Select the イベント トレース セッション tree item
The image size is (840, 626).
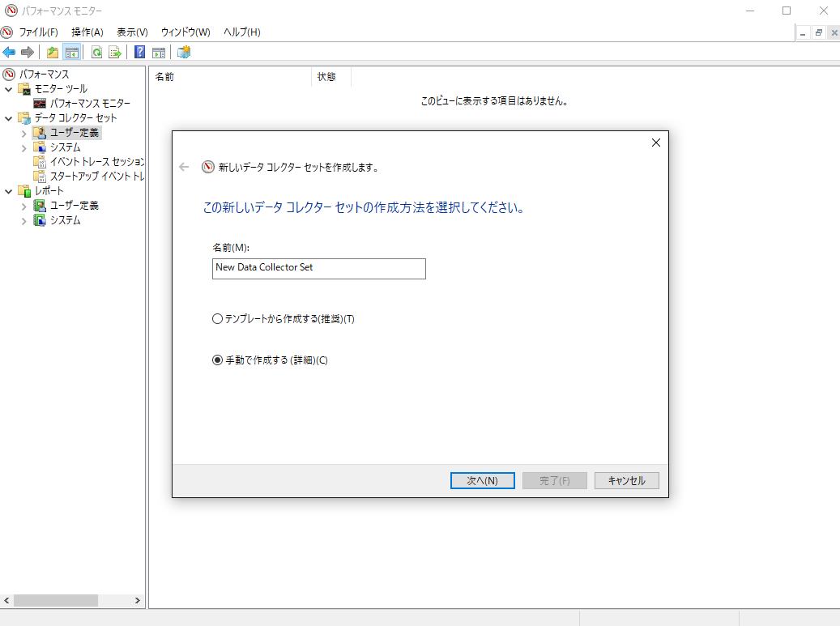pos(97,162)
